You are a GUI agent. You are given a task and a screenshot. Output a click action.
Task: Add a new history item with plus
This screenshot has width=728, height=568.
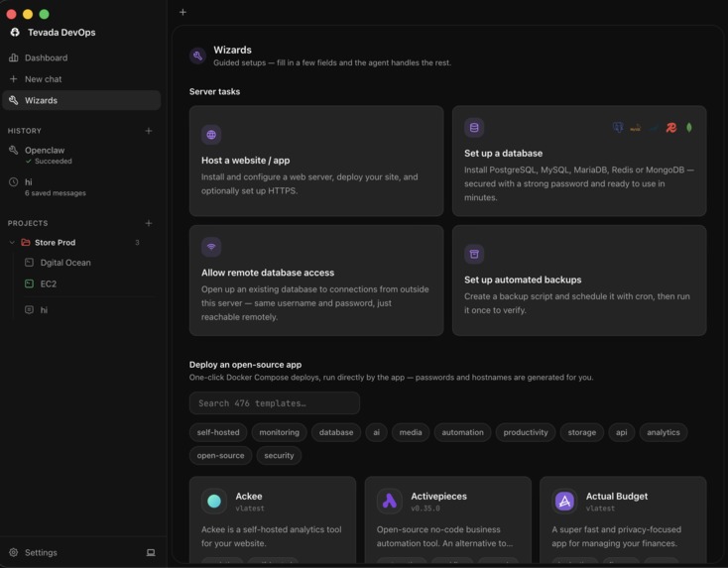pos(149,131)
